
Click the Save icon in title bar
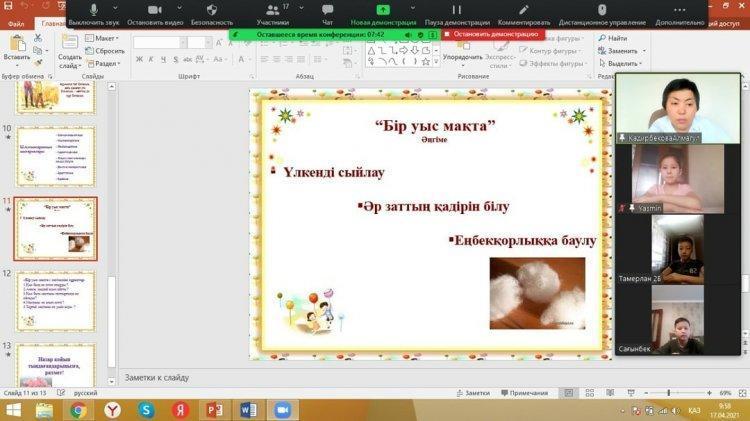(8, 6)
